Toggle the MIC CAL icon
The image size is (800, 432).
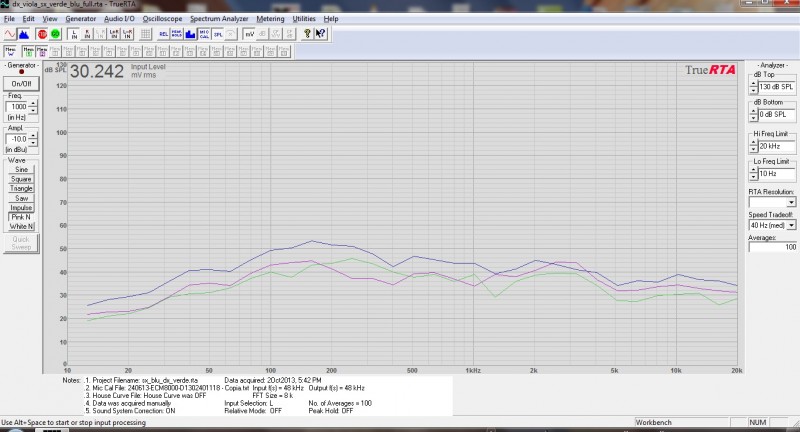[204, 34]
